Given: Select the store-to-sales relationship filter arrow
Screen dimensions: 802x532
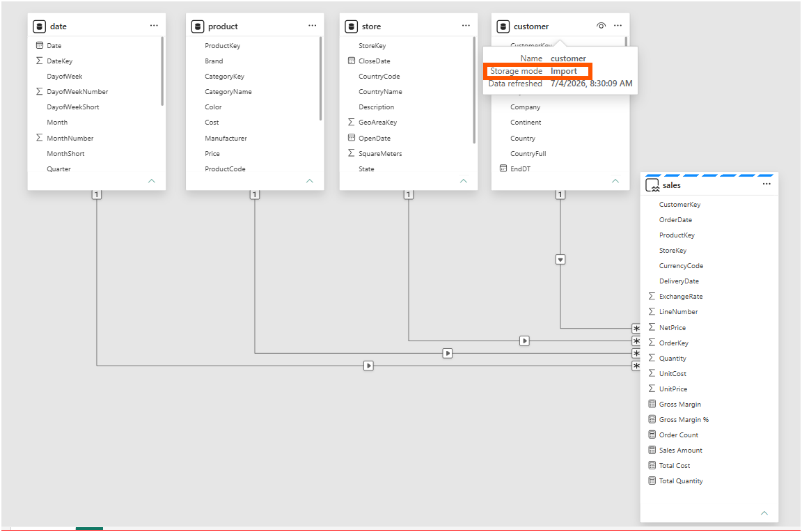Looking at the screenshot, I should click(x=524, y=341).
